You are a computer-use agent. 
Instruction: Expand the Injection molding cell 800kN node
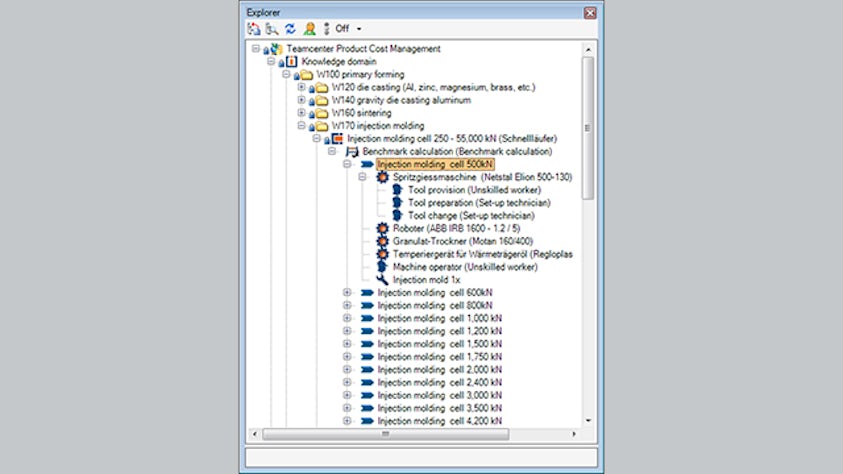[347, 305]
